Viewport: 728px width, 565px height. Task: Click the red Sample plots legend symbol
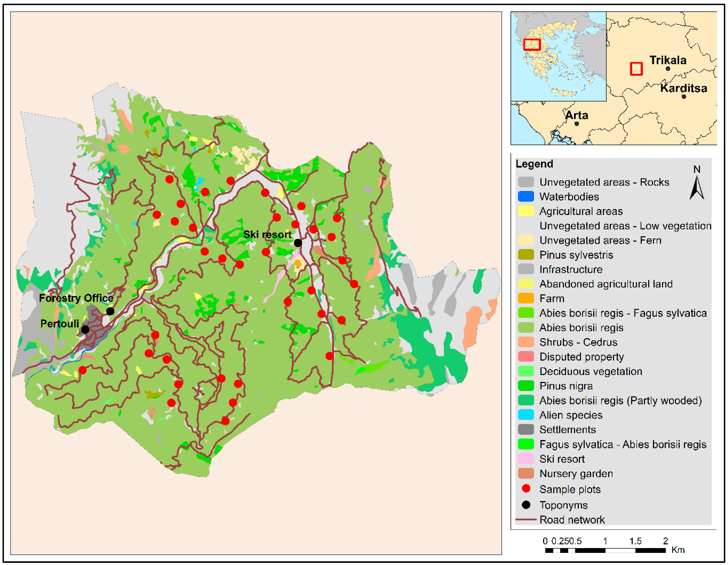pos(526,489)
